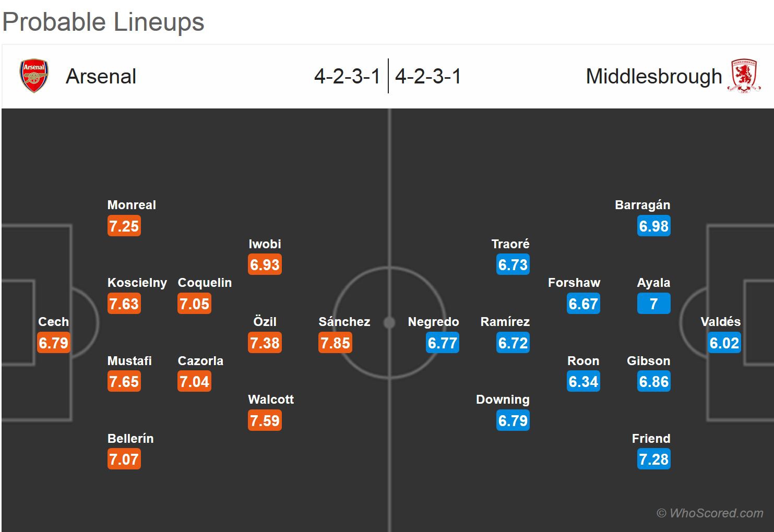Click Ayala's rating badge showing 7
Viewport: 774px width, 532px height.
(x=653, y=304)
